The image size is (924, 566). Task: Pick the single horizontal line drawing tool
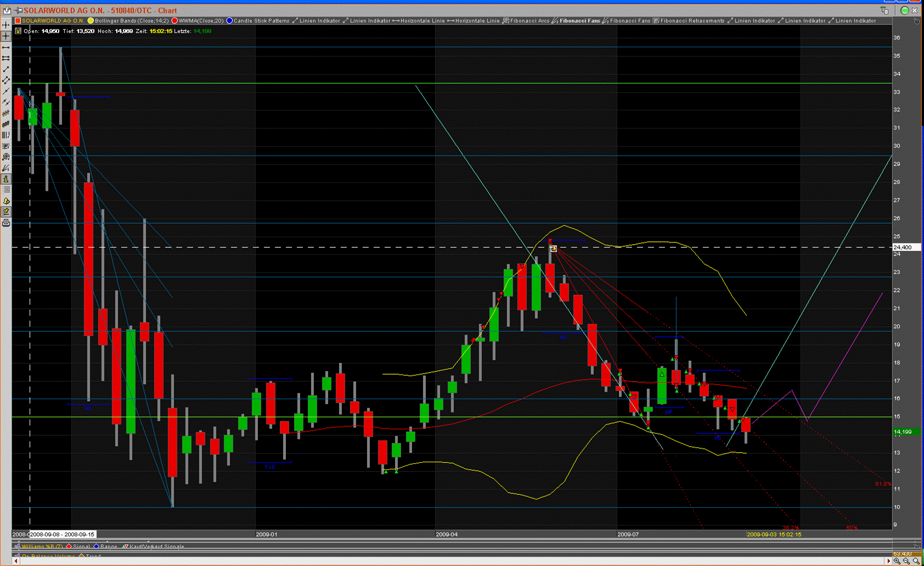click(6, 47)
